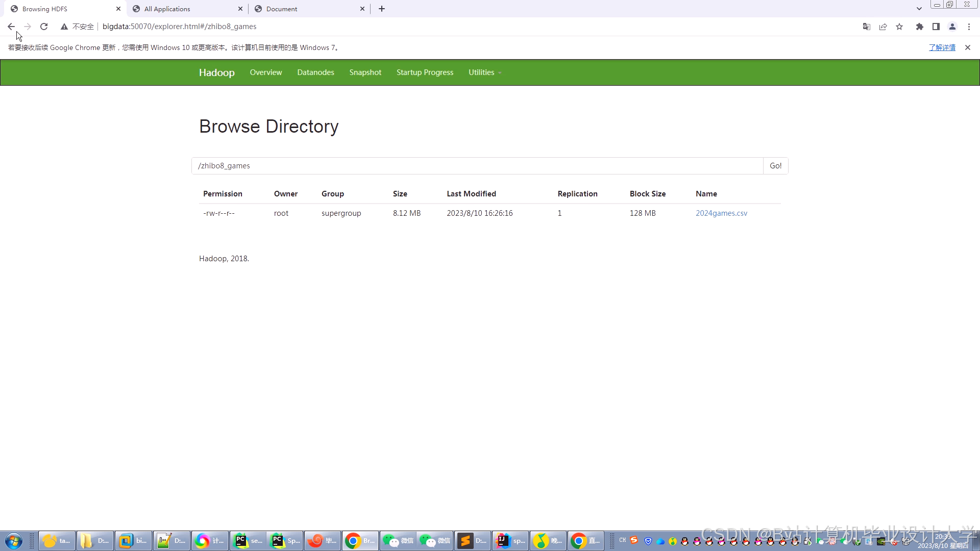The width and height of the screenshot is (980, 551).
Task: Click the /zhibo8_games path input field
Action: tap(477, 166)
